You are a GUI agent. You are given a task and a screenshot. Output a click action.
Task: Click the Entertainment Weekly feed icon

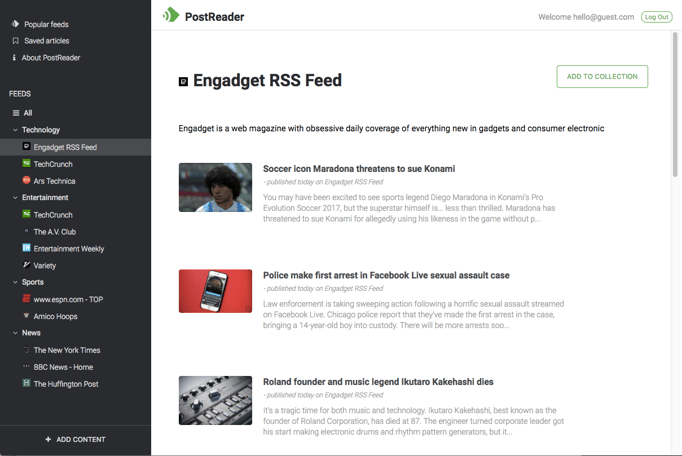point(26,248)
